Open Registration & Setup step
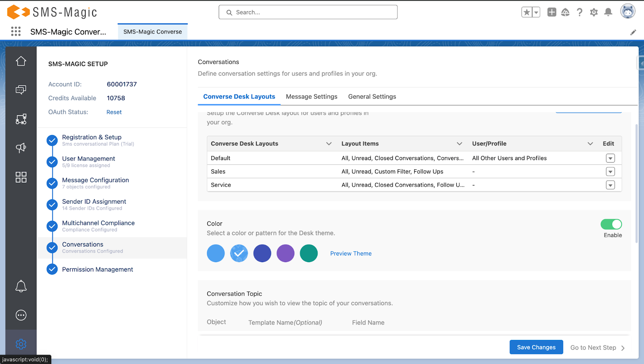Screen dimensions: 644x364 point(91,137)
